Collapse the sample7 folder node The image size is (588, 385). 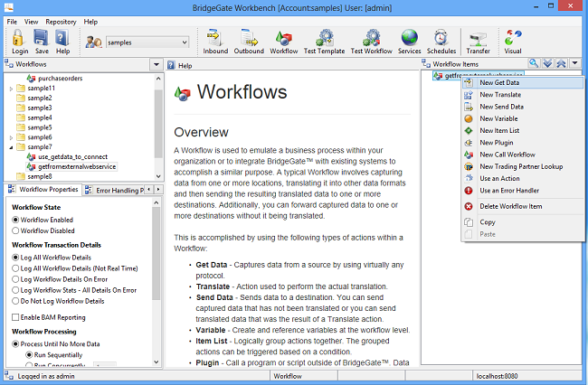pos(11,146)
